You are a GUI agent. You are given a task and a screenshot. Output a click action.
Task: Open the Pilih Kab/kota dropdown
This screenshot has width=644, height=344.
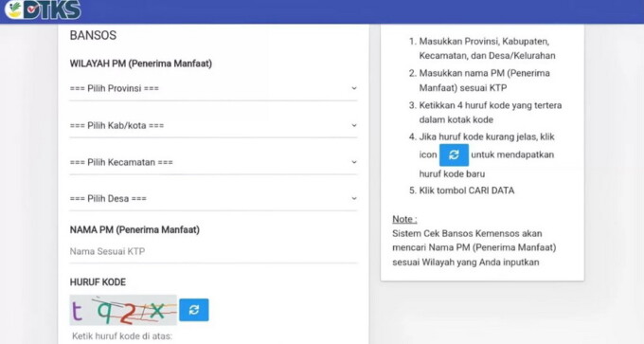[213, 126]
